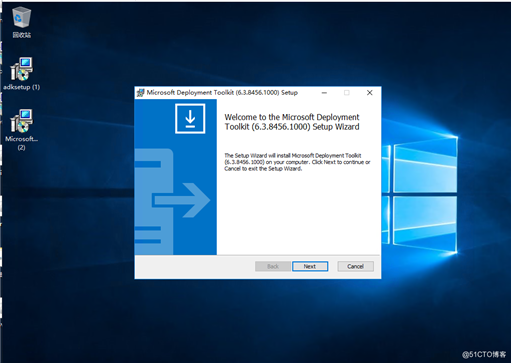Click Next in the setup wizard
The height and width of the screenshot is (363, 511).
[x=310, y=266]
